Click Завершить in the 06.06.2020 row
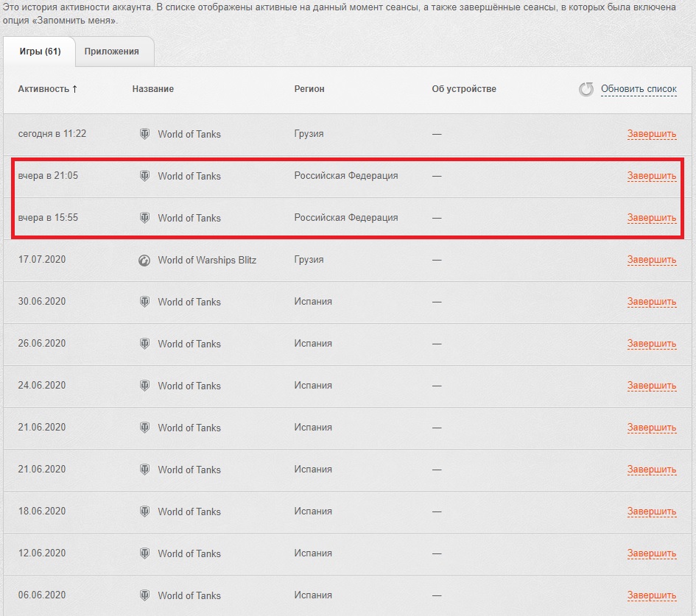The width and height of the screenshot is (696, 616). point(652,595)
